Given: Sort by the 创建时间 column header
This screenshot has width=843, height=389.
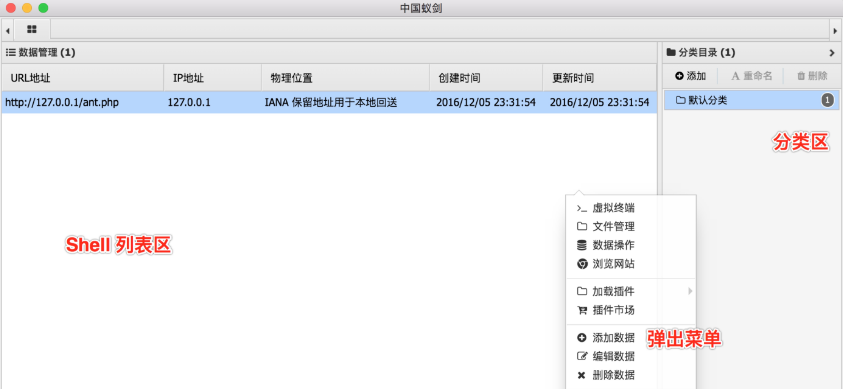Looking at the screenshot, I should click(x=485, y=78).
